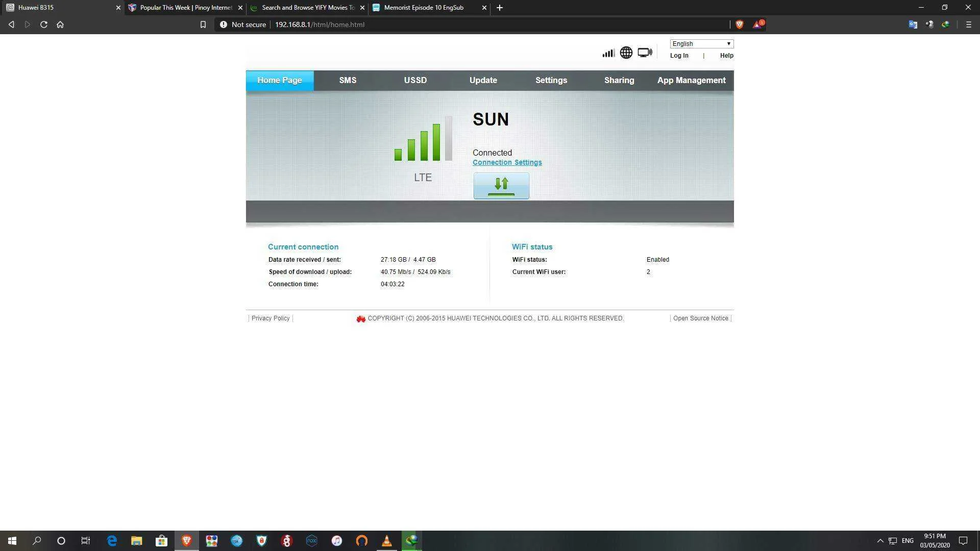Open the blue SSH globe taskbar app
Screen dimensions: 980x551
[236, 541]
